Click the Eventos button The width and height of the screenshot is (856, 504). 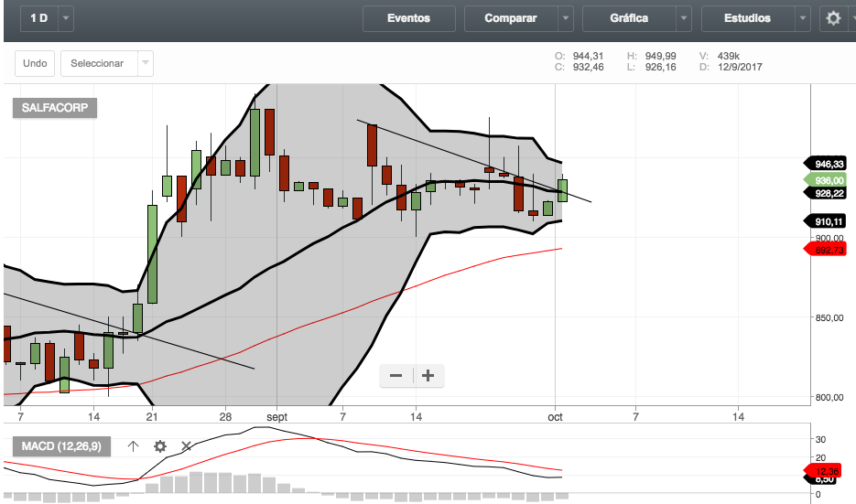click(x=409, y=18)
